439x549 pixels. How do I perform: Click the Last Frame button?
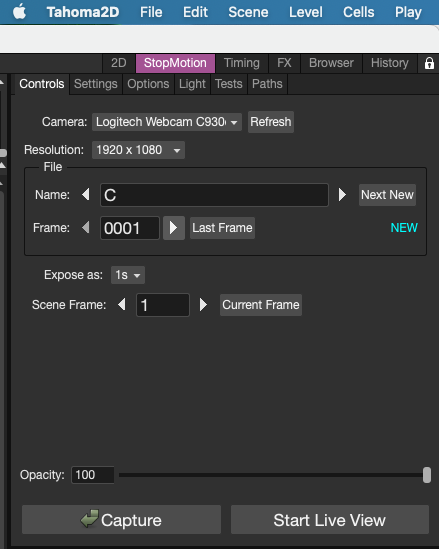pos(222,228)
